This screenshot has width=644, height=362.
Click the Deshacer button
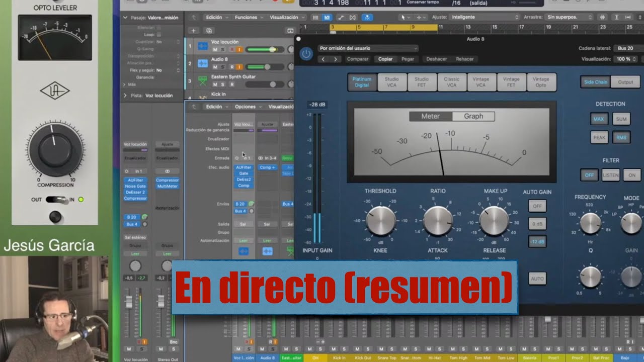pyautogui.click(x=436, y=59)
